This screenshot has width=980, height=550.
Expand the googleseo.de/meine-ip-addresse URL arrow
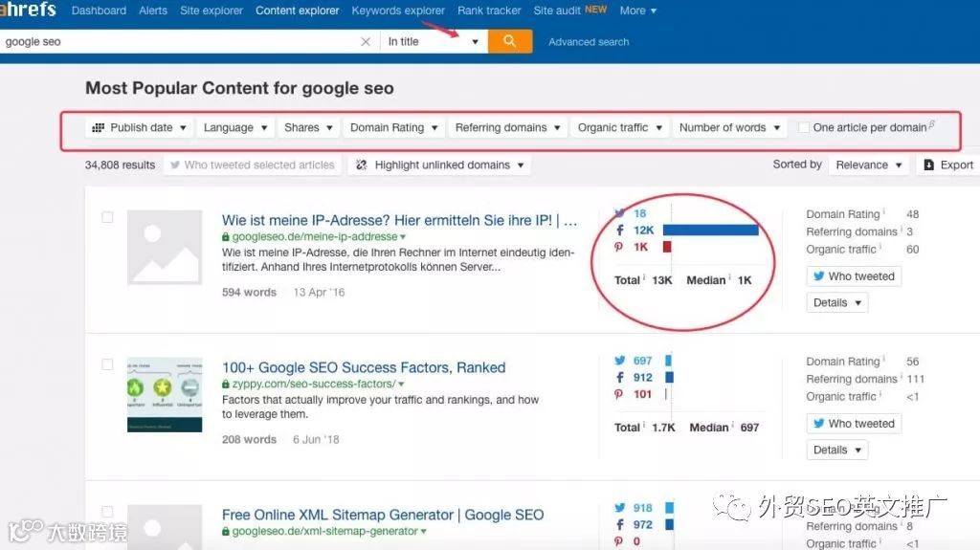click(403, 237)
